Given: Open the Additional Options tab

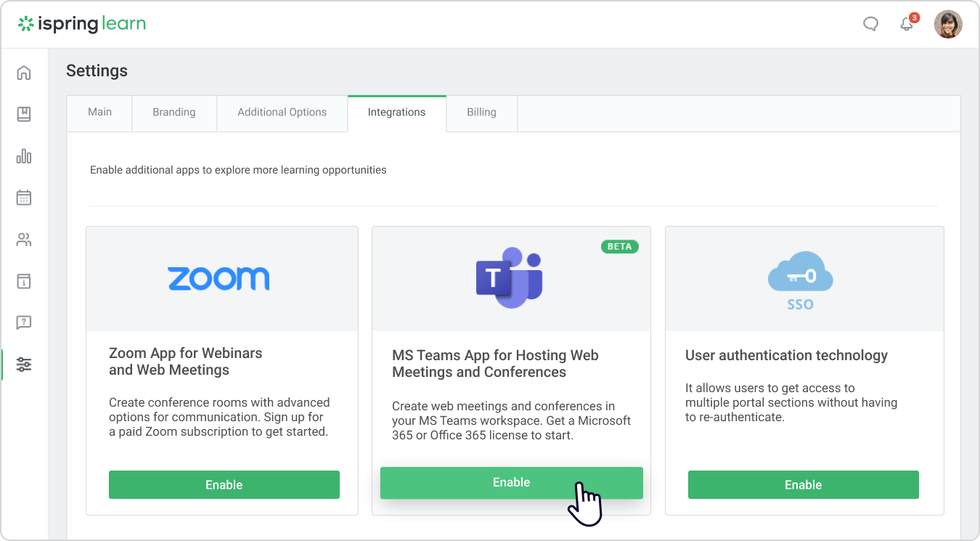Looking at the screenshot, I should (x=282, y=113).
